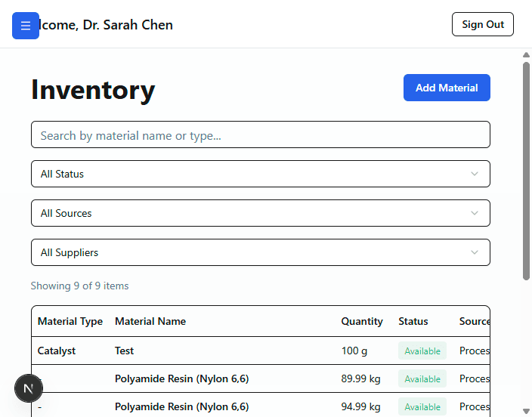Focus the material name search field
Viewport: 532px width, 417px height.
click(x=261, y=134)
